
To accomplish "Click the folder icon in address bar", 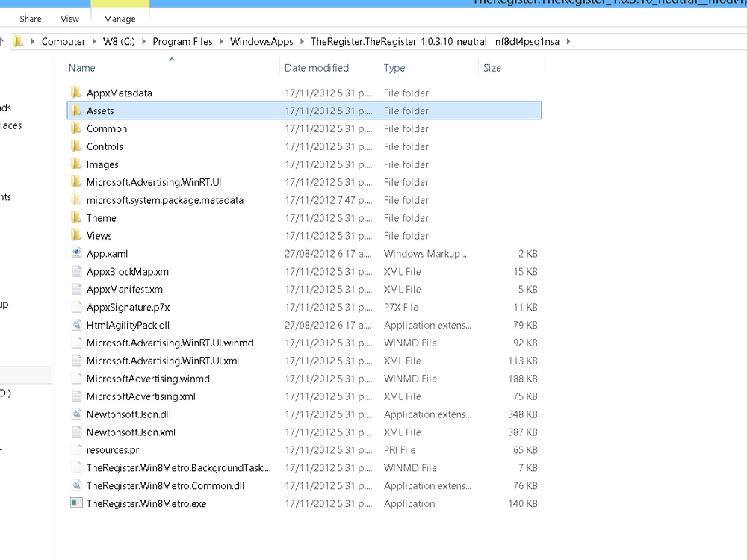I will click(x=18, y=41).
